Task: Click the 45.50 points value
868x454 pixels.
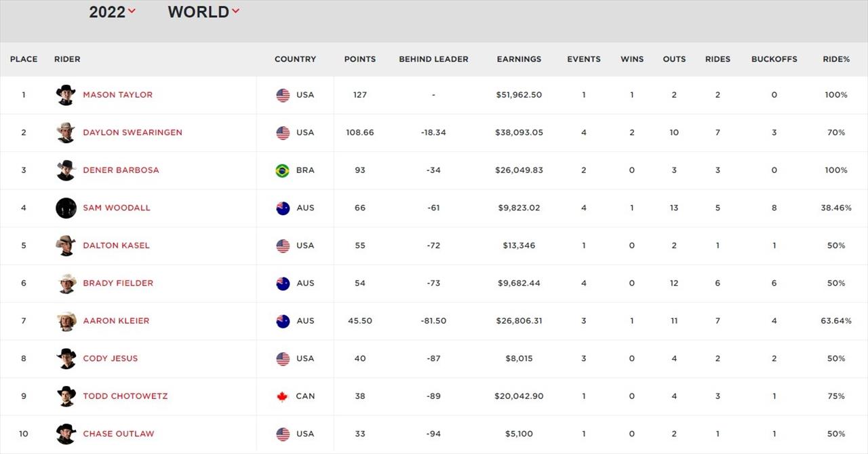Action: click(x=360, y=321)
